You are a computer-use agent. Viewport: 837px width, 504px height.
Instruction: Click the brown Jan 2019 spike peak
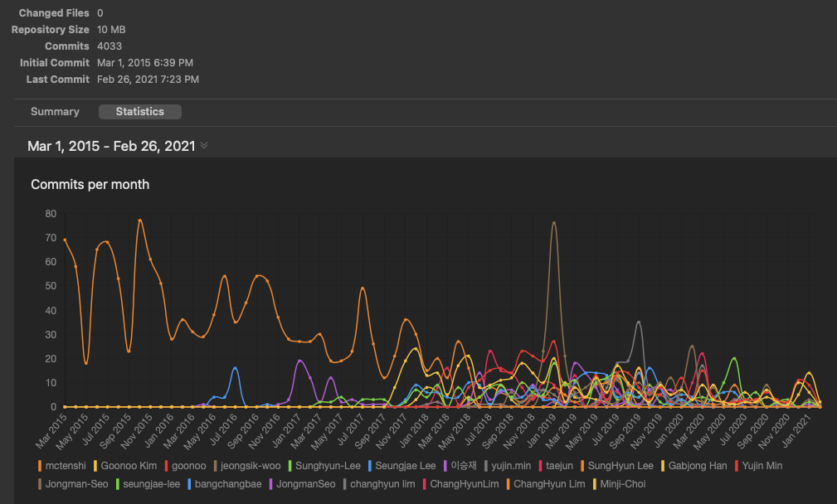554,222
